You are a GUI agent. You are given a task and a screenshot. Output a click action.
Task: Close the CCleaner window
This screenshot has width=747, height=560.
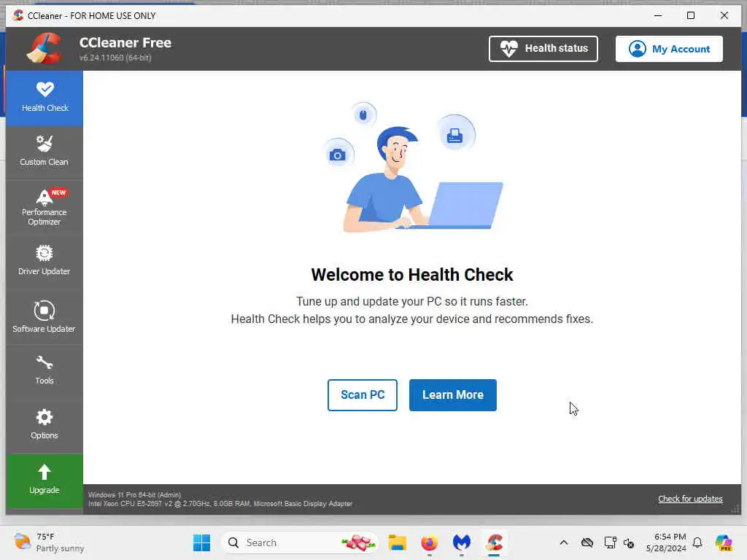[724, 15]
